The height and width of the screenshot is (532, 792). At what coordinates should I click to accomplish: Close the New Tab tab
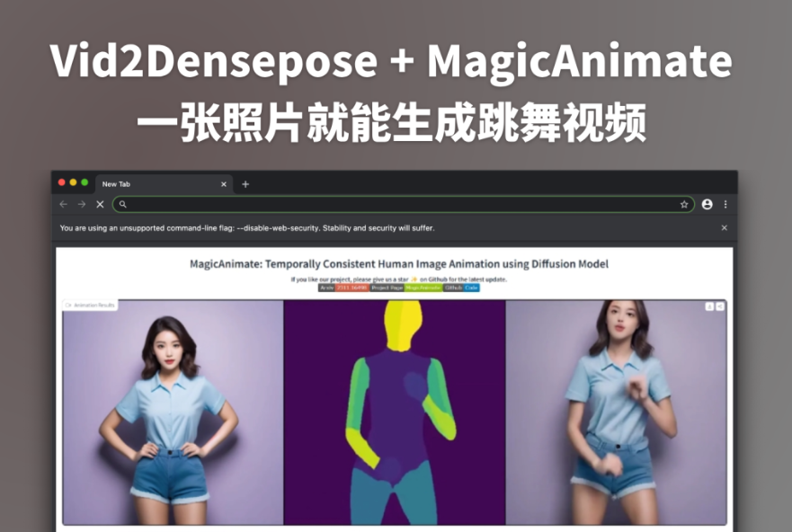tap(224, 184)
